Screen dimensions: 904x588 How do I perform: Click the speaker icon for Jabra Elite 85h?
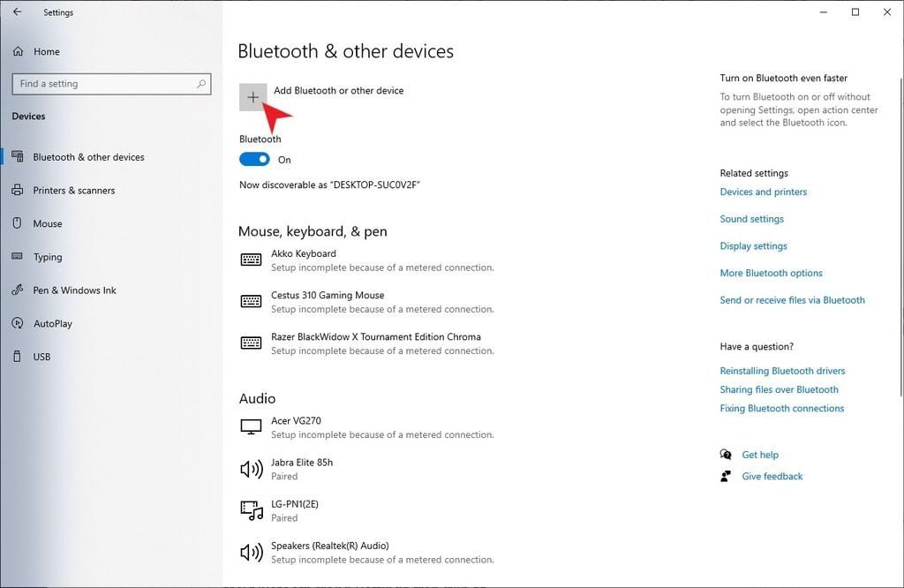(x=252, y=469)
